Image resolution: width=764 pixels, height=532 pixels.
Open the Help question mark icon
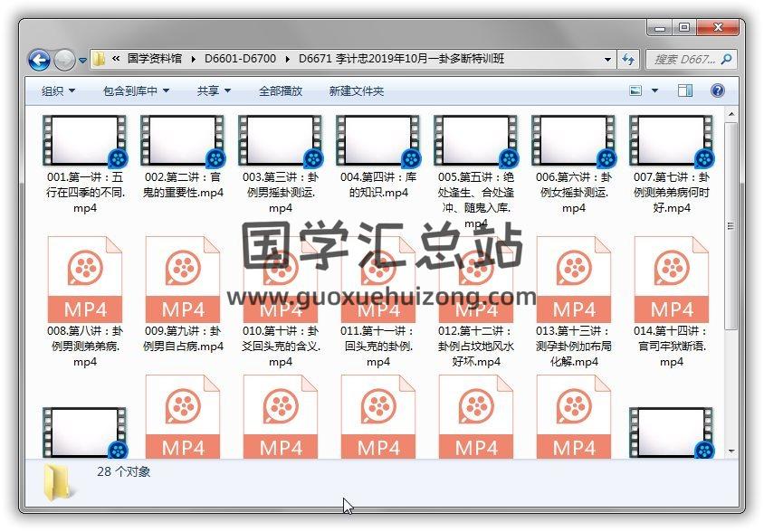(718, 90)
